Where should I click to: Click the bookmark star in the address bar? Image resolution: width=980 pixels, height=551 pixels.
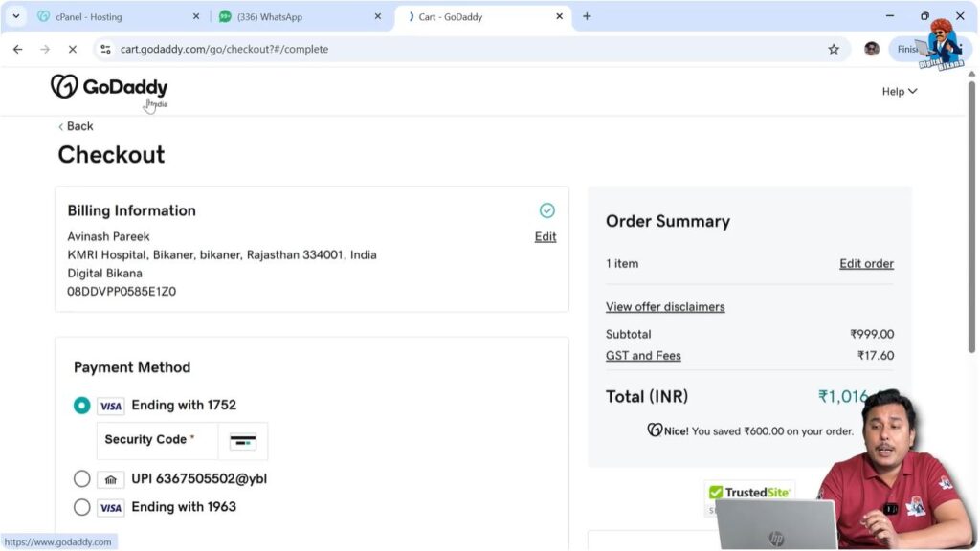coord(834,48)
